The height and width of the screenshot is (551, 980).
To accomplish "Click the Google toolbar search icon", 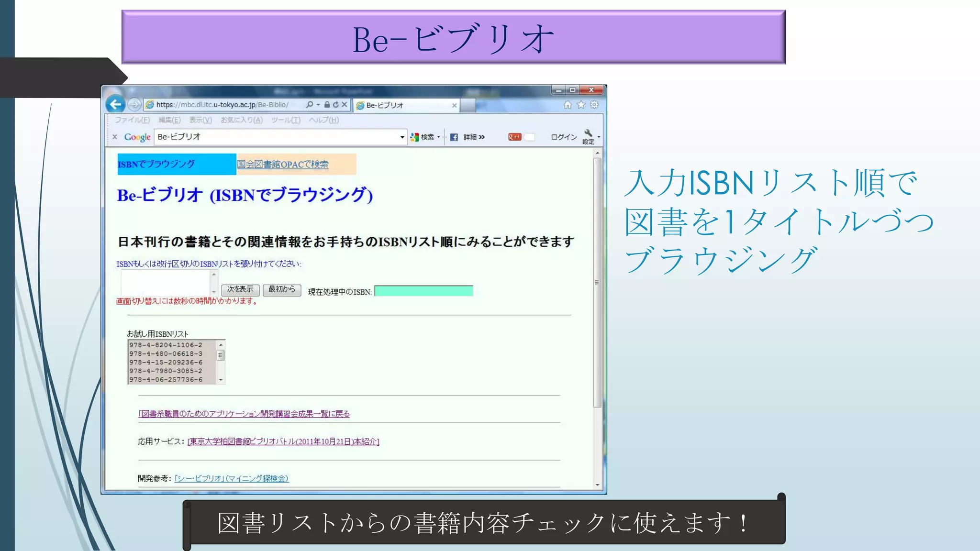I will (414, 137).
